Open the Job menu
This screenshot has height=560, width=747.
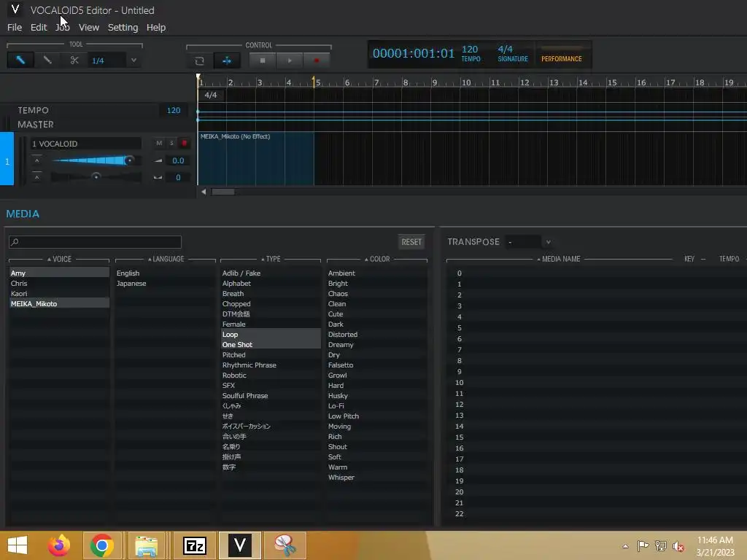[x=63, y=27]
